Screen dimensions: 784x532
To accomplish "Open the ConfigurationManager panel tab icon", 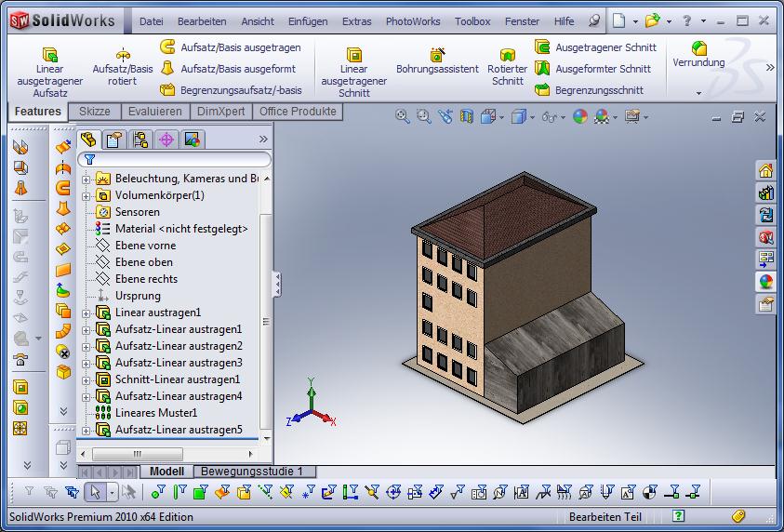I will (x=140, y=140).
